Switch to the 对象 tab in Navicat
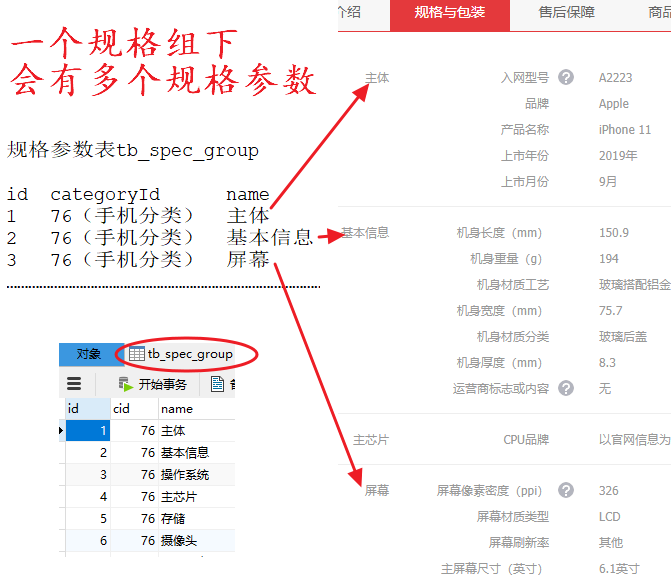The image size is (671, 580). (x=88, y=354)
